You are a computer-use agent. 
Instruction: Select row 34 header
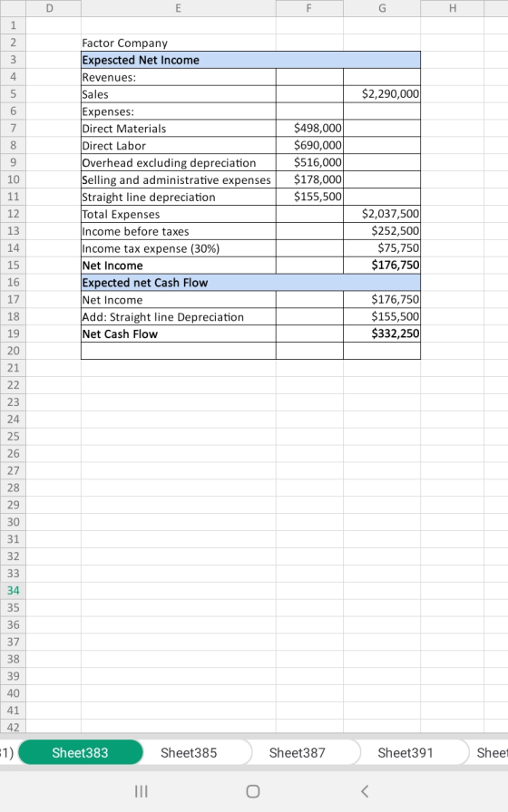[13, 591]
